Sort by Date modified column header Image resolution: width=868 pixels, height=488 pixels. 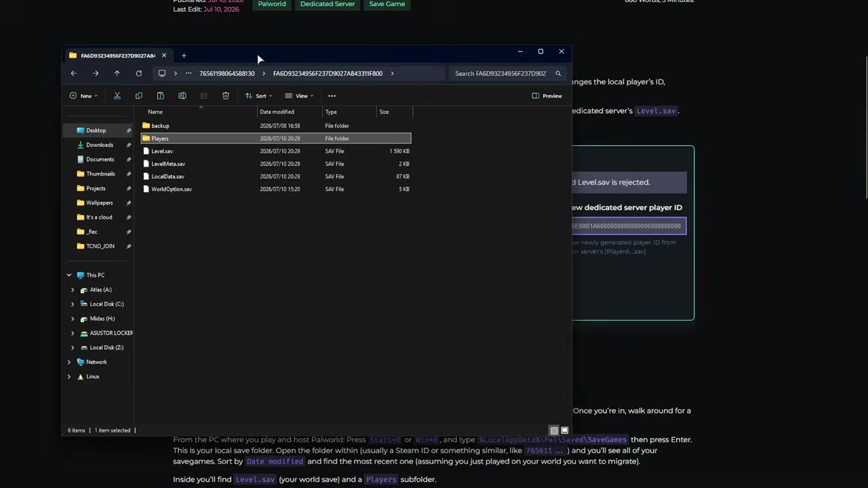coord(277,112)
